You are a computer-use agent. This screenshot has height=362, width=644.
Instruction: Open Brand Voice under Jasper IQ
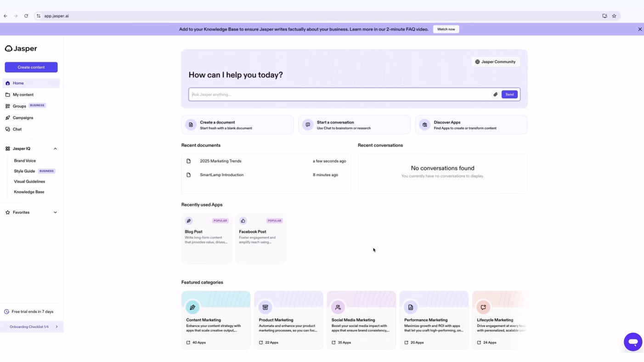pos(25,161)
